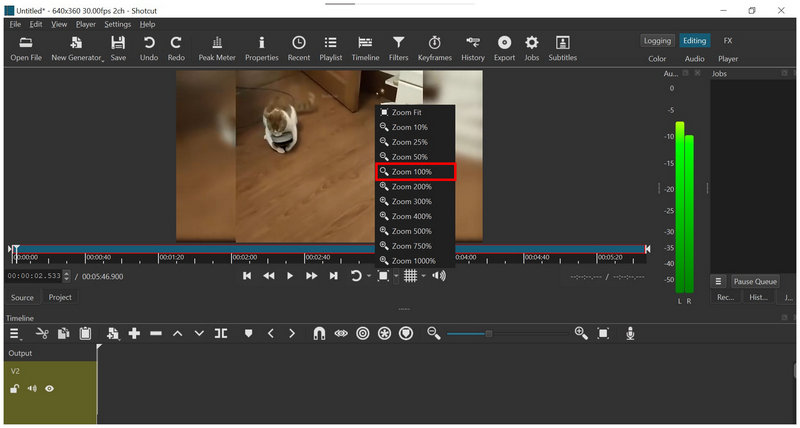Skip to the previous point in player
Viewport: 800px width, 428px height.
point(247,276)
